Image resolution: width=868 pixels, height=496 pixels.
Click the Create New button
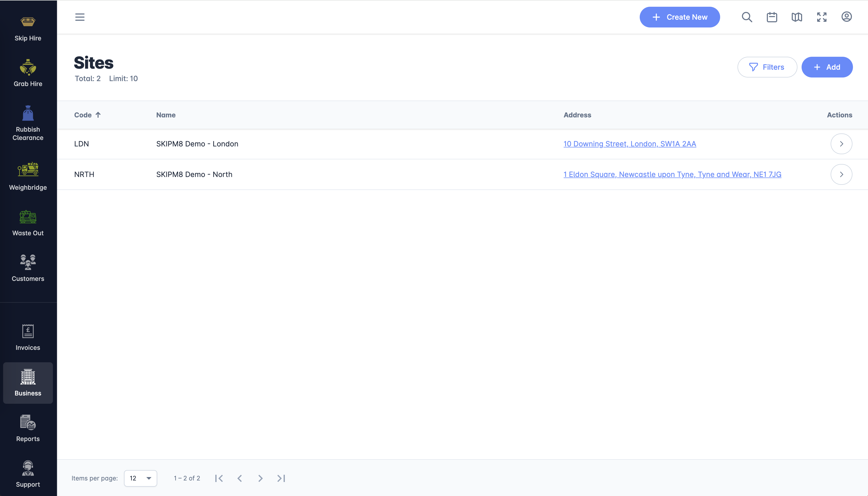click(679, 17)
